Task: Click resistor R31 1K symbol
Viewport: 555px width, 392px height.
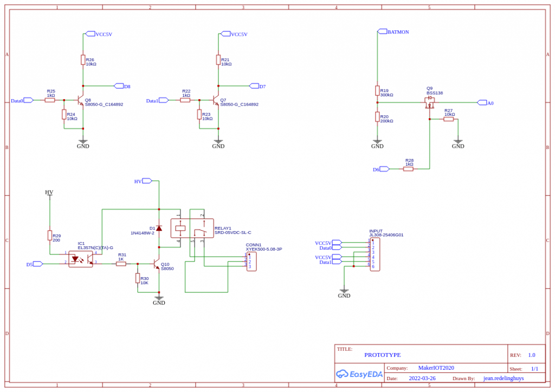Action: coord(121,264)
